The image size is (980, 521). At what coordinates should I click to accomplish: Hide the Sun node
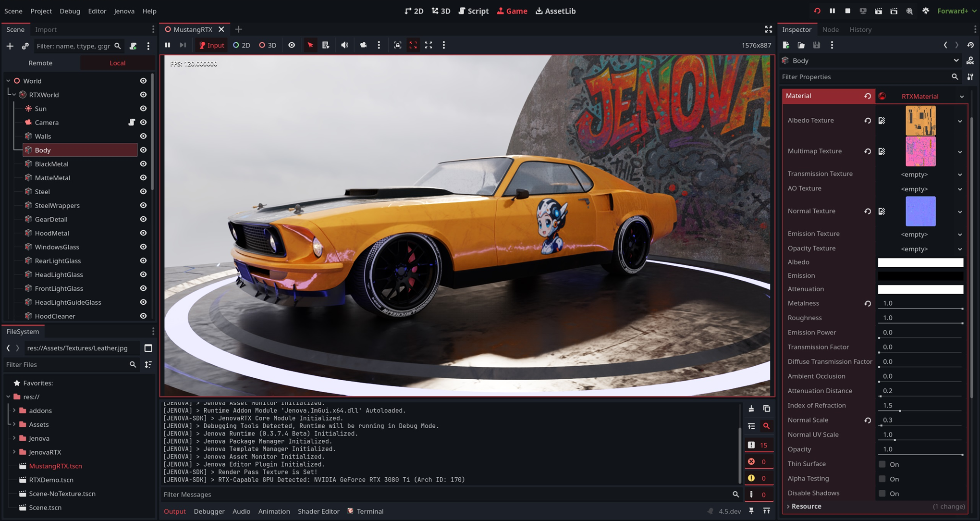point(143,109)
